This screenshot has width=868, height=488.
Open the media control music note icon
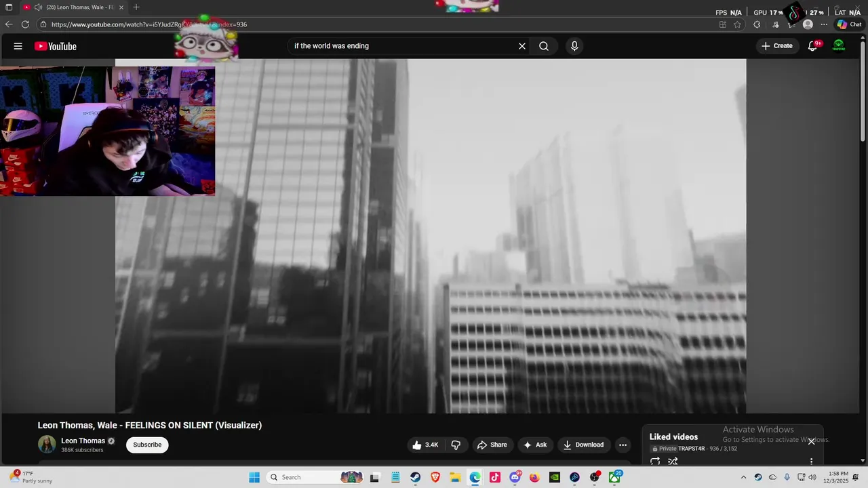click(x=776, y=24)
